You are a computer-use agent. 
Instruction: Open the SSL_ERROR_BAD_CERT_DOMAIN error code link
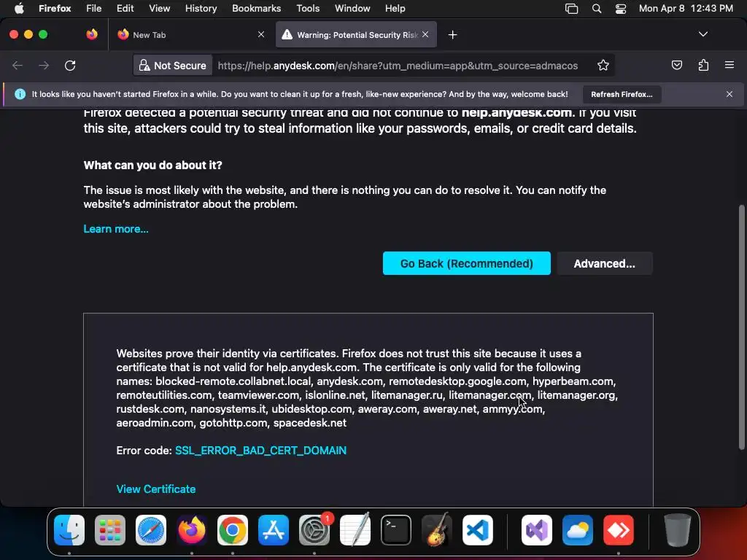click(x=260, y=451)
